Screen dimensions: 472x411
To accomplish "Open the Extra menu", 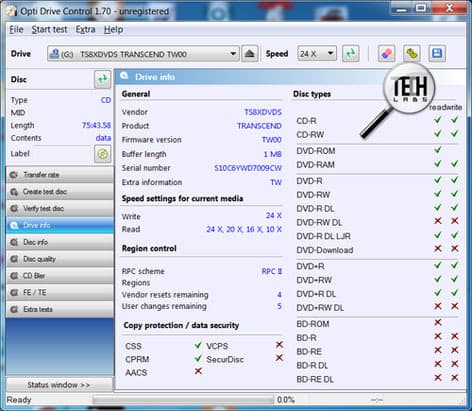I will tap(85, 29).
